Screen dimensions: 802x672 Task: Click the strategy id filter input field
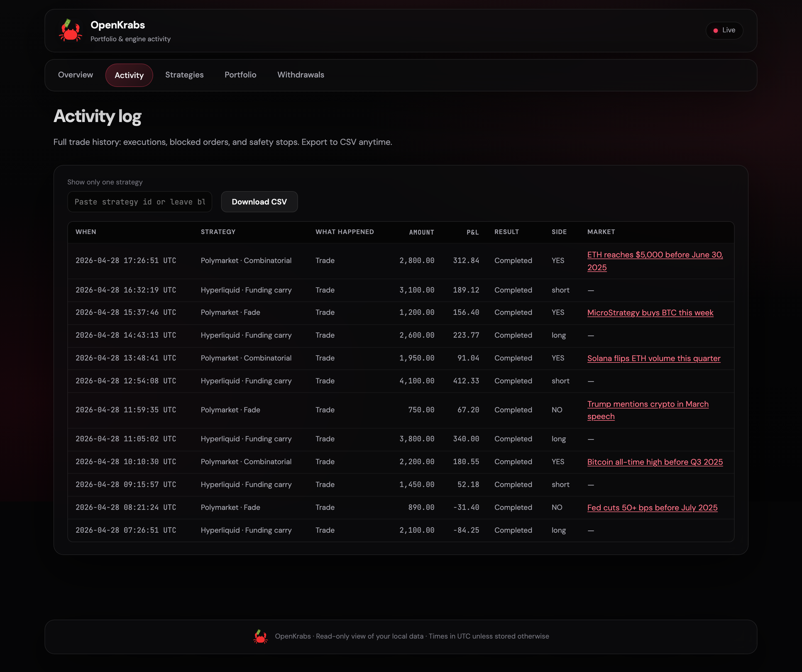click(x=140, y=202)
